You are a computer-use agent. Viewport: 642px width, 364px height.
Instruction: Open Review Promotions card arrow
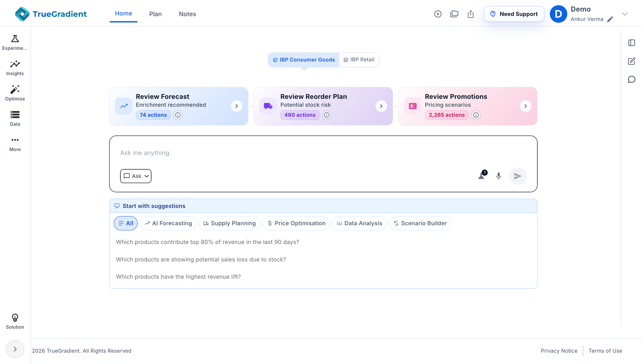(526, 106)
